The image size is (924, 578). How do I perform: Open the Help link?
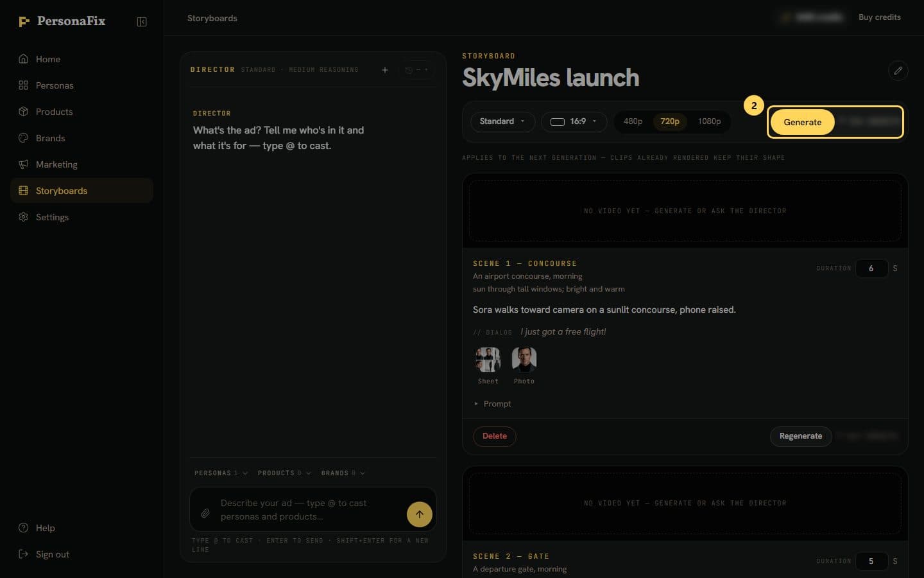coord(81,528)
